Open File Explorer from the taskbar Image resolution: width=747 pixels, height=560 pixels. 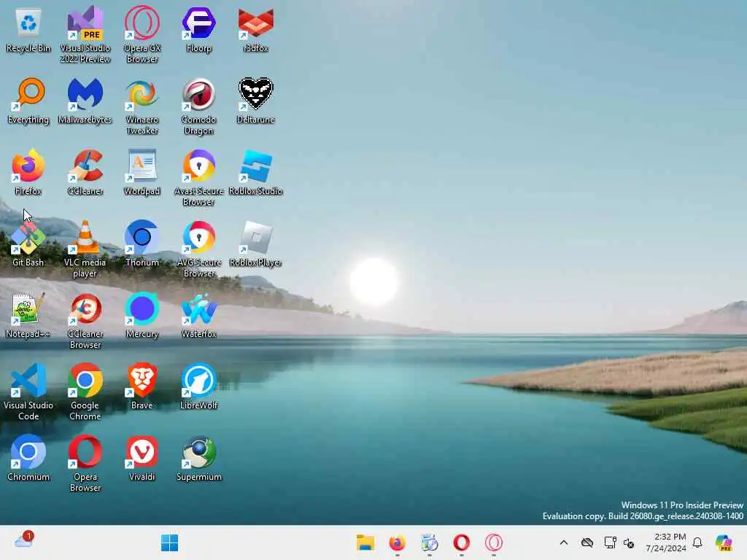pyautogui.click(x=365, y=542)
